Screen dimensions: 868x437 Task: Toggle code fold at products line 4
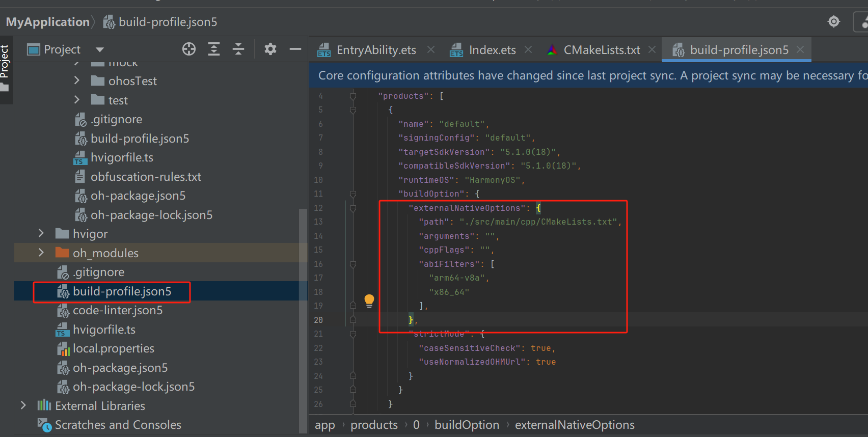tap(353, 96)
